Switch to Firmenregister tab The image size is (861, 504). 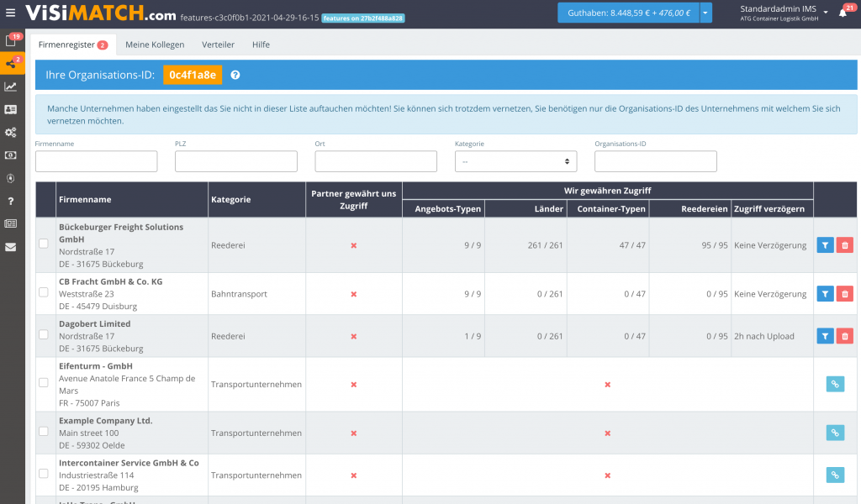tap(73, 45)
